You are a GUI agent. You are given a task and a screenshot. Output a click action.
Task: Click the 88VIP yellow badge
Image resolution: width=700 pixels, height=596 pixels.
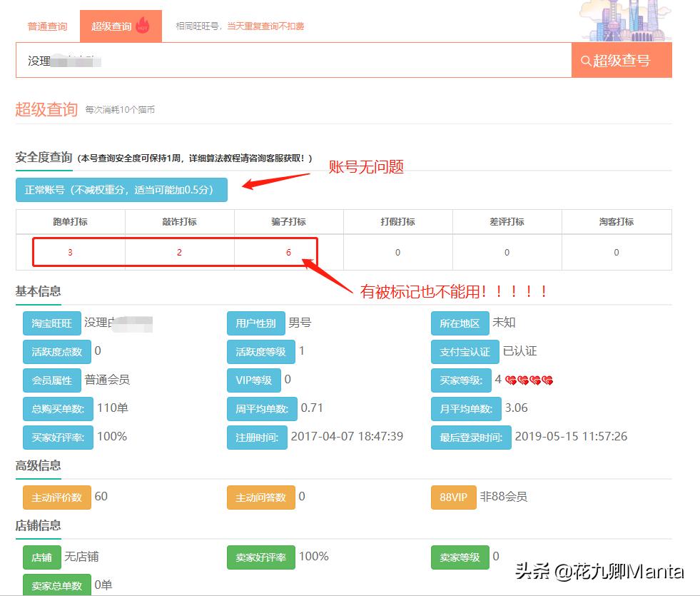pyautogui.click(x=452, y=497)
